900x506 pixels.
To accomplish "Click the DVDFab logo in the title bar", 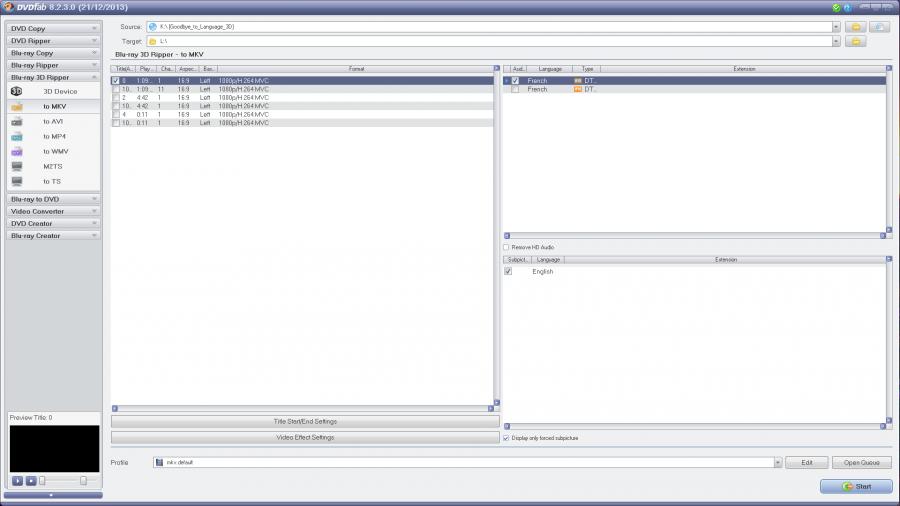I will (8, 7).
